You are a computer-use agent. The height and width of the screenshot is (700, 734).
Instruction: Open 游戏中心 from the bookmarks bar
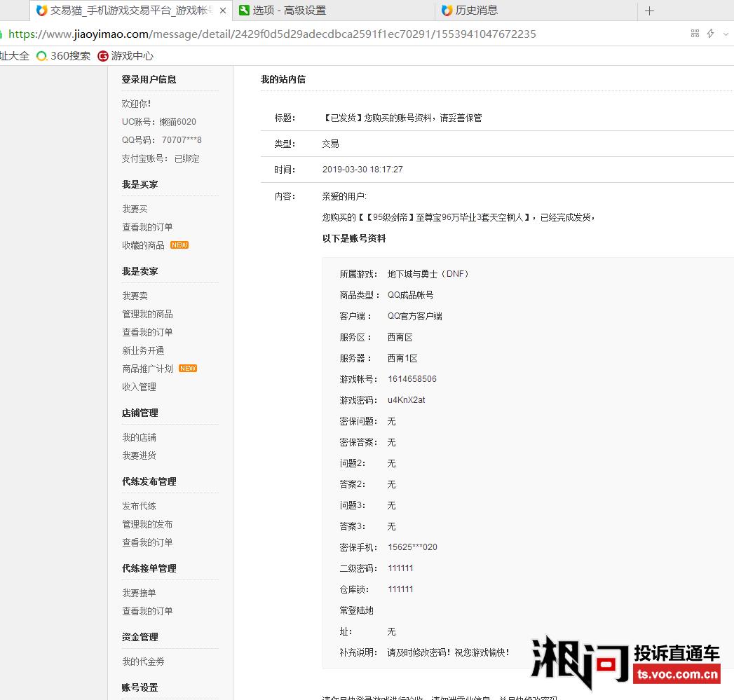131,55
